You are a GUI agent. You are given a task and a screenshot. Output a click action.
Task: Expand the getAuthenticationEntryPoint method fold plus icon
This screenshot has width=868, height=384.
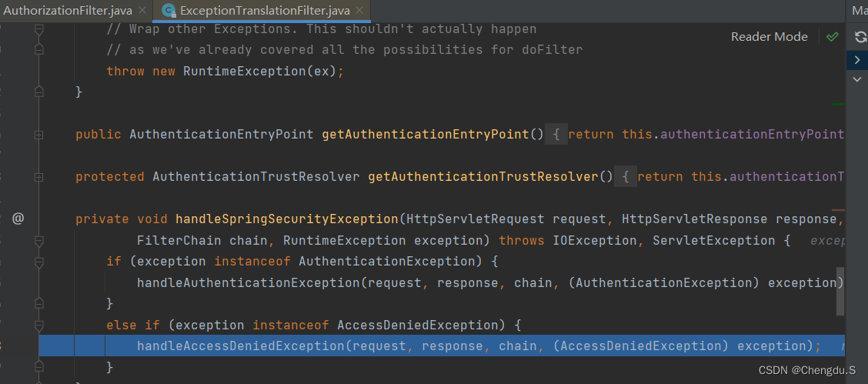coord(38,135)
